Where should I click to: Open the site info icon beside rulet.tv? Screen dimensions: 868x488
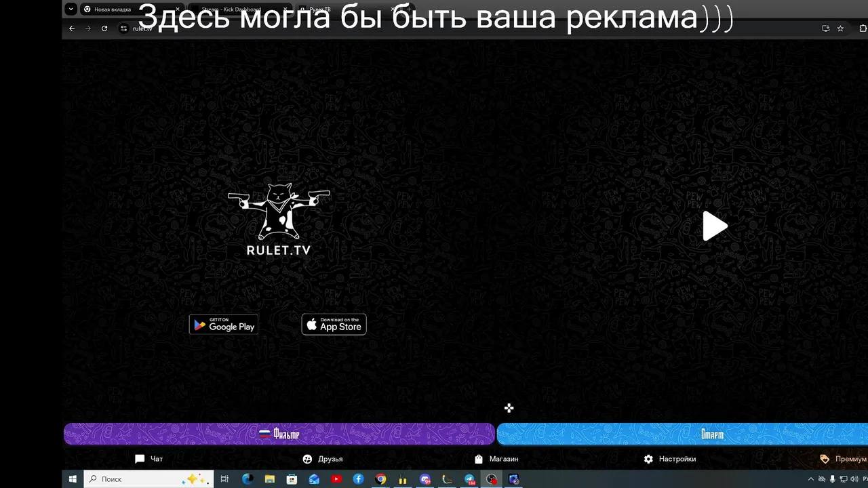123,28
